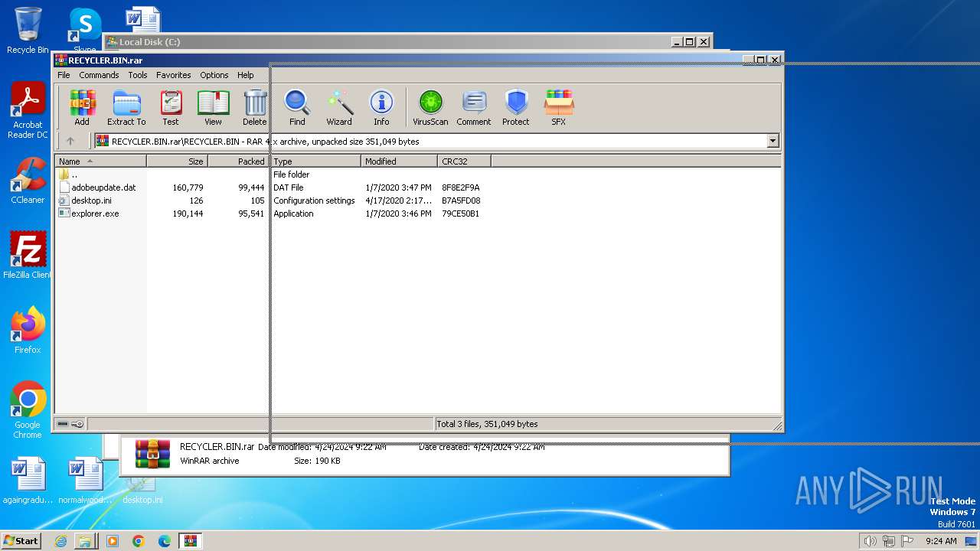Click the volume speaker tray icon
980x551 pixels.
869,541
